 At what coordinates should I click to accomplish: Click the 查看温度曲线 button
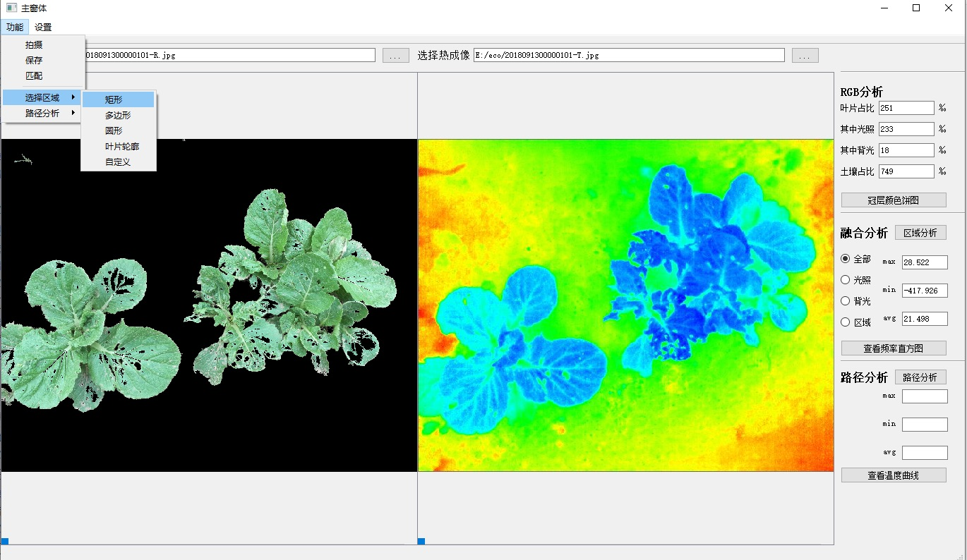[893, 475]
